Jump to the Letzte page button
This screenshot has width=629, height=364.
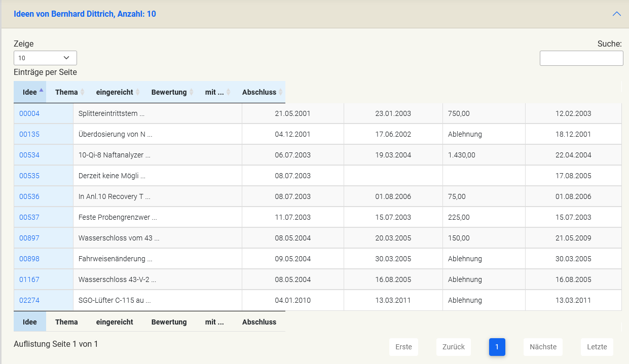[597, 347]
